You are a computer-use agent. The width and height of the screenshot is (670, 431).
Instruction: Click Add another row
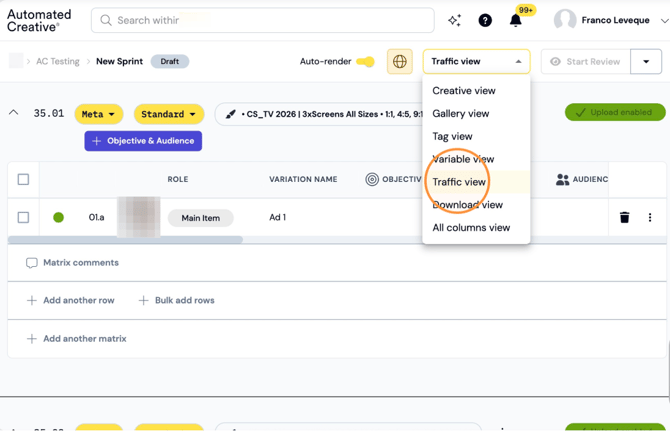click(71, 300)
